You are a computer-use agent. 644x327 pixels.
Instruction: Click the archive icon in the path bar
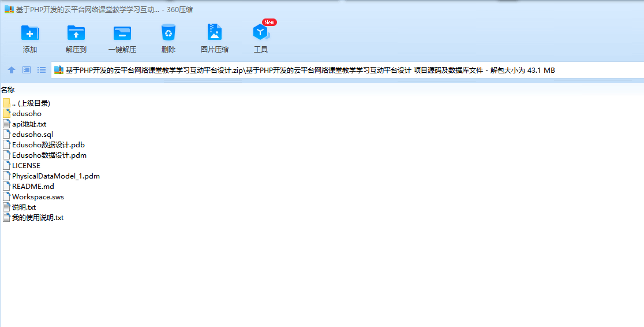pyautogui.click(x=59, y=70)
